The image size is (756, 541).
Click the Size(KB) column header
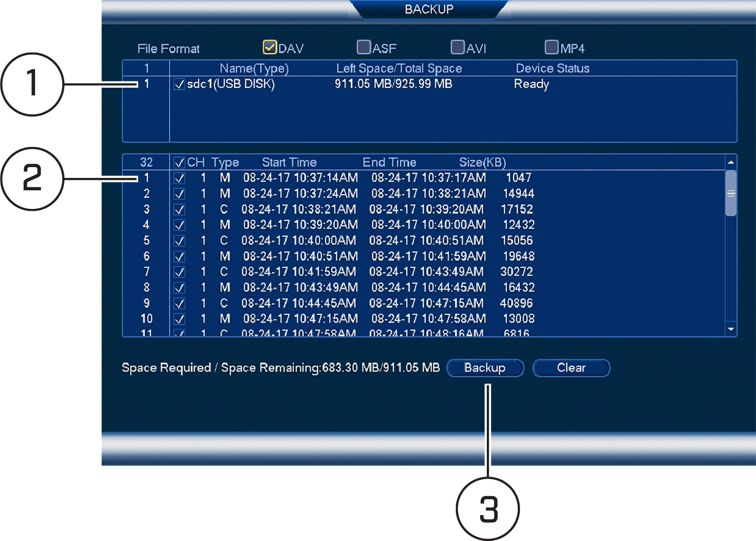(x=483, y=162)
